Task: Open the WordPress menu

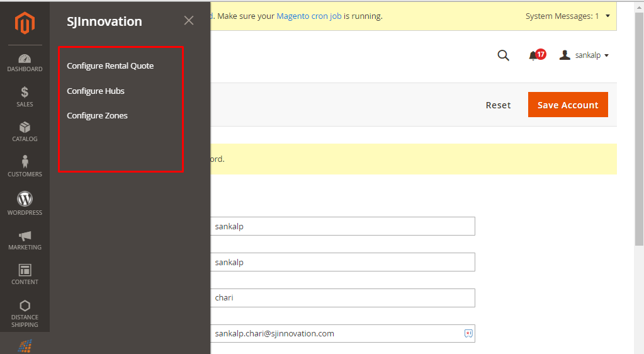Action: pos(25,203)
